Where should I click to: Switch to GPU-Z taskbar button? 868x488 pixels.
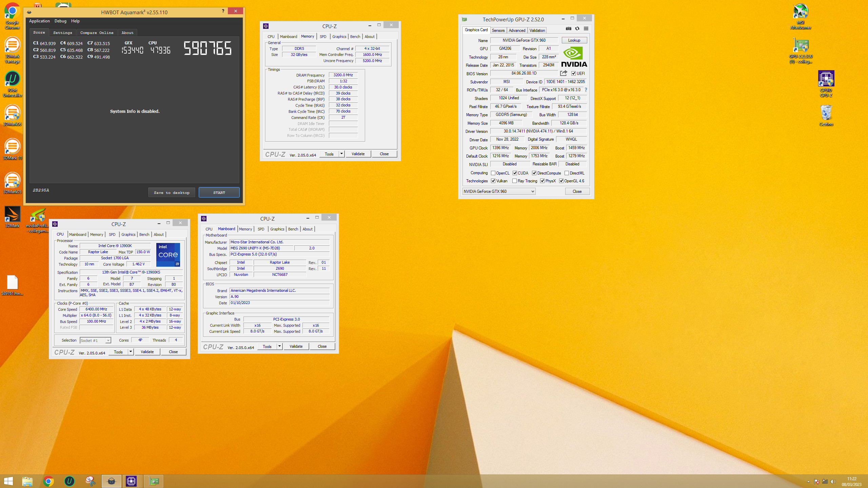pos(154,481)
